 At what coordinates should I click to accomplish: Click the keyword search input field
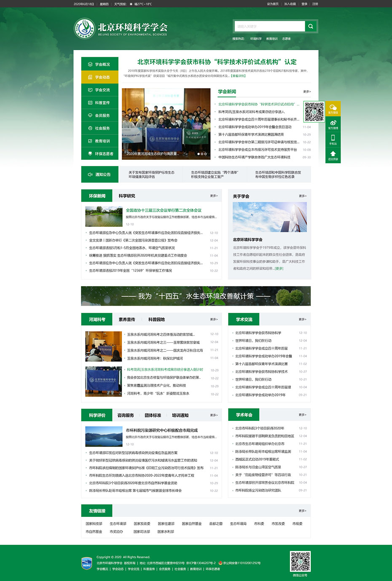click(x=270, y=26)
